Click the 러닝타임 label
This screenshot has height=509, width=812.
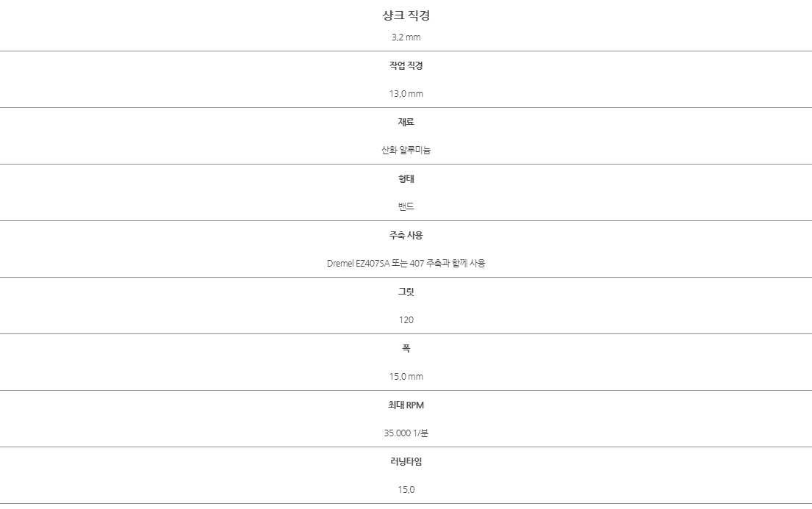406,461
